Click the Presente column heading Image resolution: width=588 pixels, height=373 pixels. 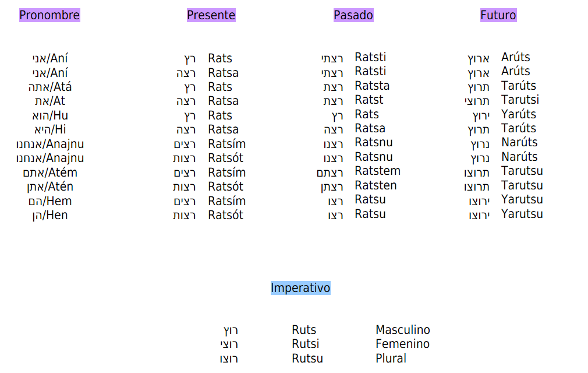211,15
